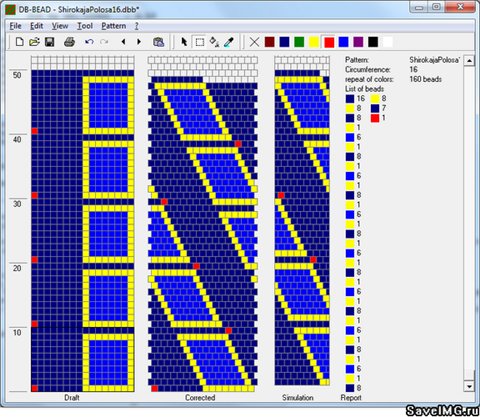Screen dimensions: 480x417
Task: Click the New file icon
Action: pos(20,42)
